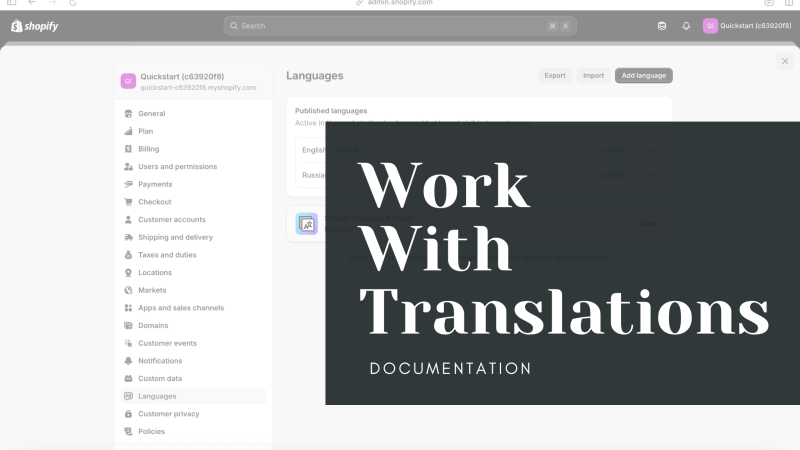Click the Customer privacy lock icon

128,414
